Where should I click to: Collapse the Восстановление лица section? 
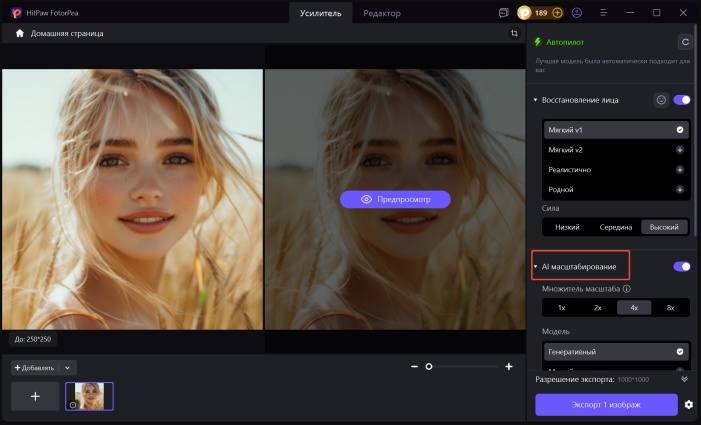tap(535, 100)
